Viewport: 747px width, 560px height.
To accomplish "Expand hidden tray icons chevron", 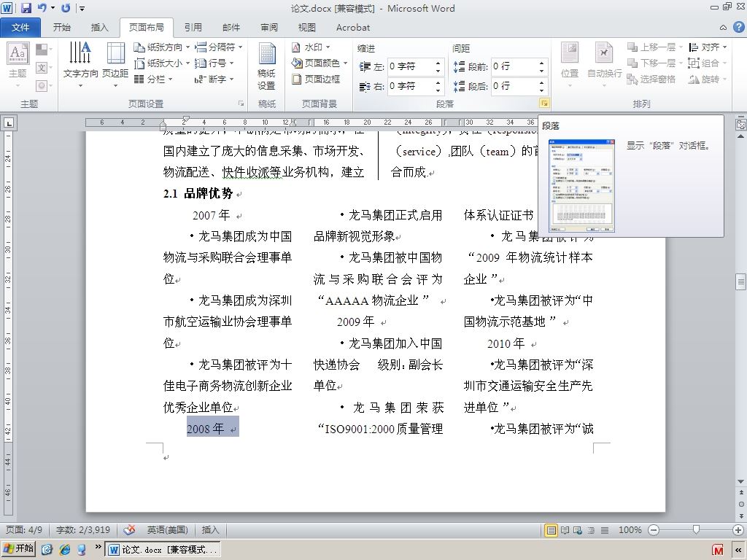I will pyautogui.click(x=738, y=550).
